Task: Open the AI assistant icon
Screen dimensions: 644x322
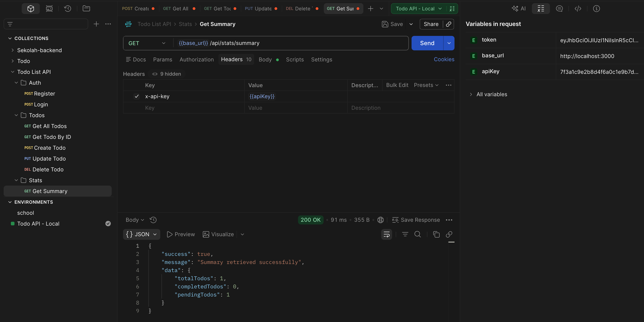Action: pos(519,9)
